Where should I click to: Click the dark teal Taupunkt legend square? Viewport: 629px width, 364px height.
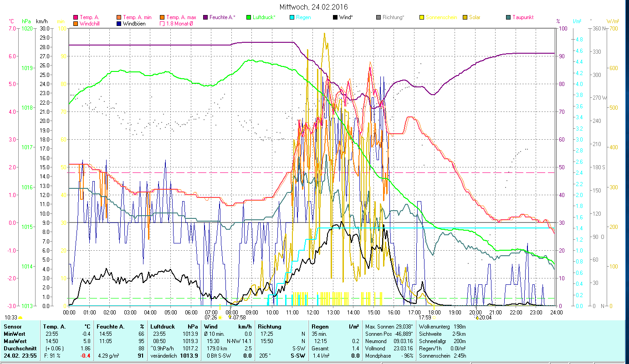[x=508, y=17]
